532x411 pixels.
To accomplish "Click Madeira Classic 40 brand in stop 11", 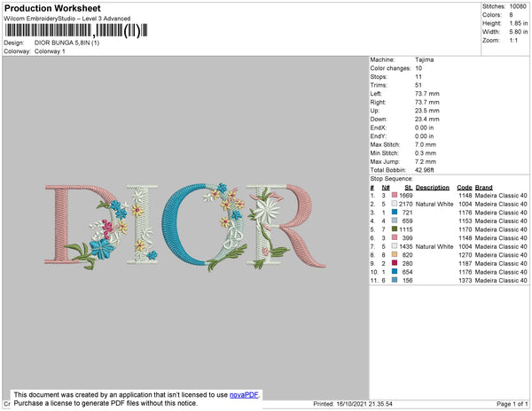I will point(501,280).
